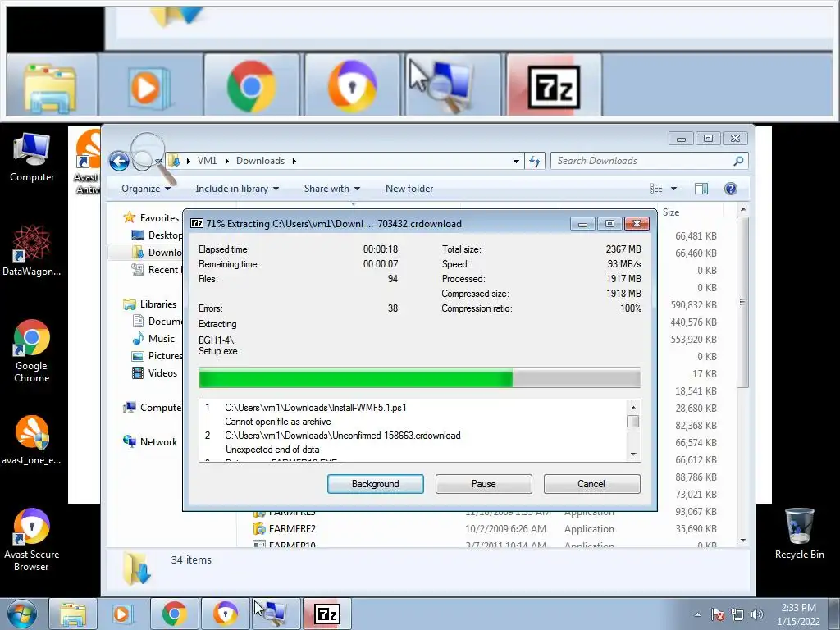The height and width of the screenshot is (630, 840).
Task: Open Explorer help icon
Action: pyautogui.click(x=730, y=189)
